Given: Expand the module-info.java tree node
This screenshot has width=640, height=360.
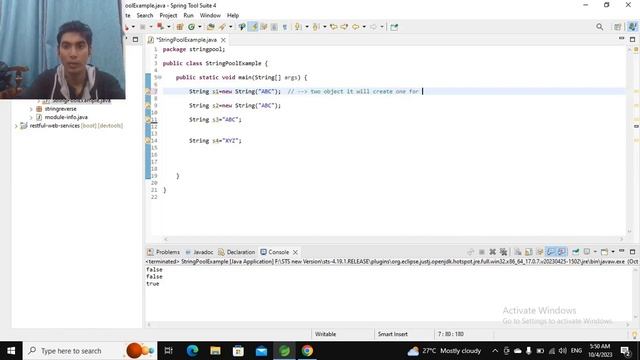Looking at the screenshot, I should click(x=31, y=117).
